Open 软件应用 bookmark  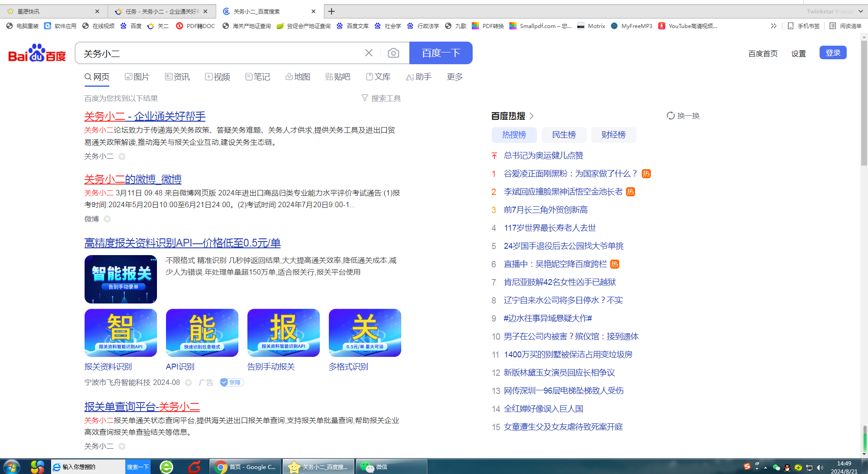(x=61, y=26)
